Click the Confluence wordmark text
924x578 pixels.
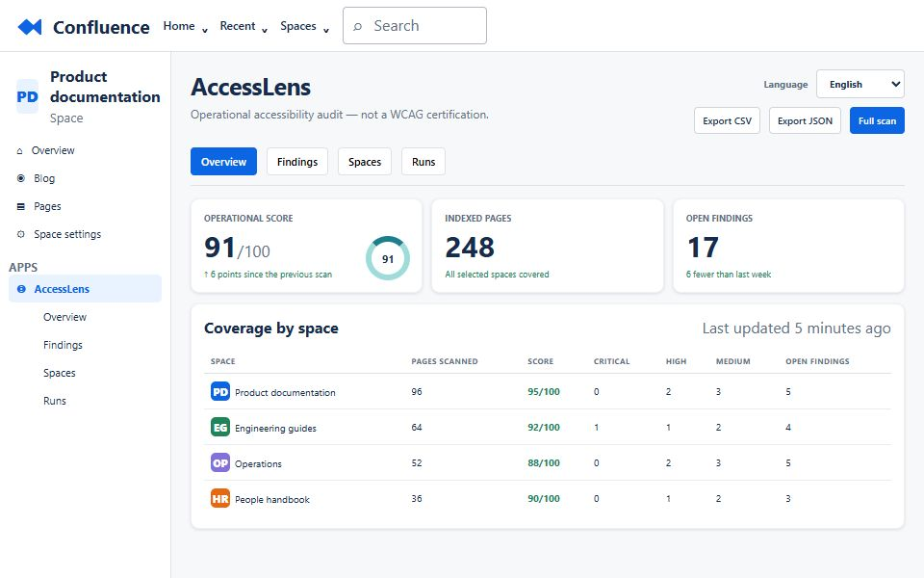coord(101,27)
